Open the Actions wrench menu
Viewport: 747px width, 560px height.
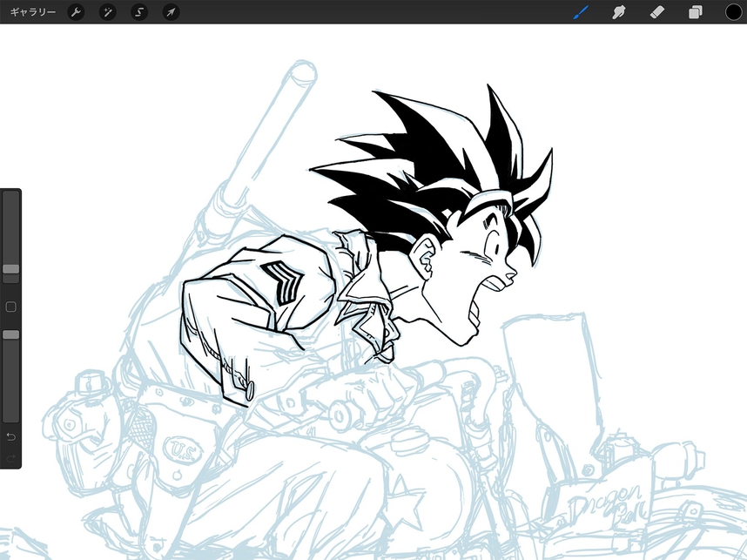click(76, 12)
